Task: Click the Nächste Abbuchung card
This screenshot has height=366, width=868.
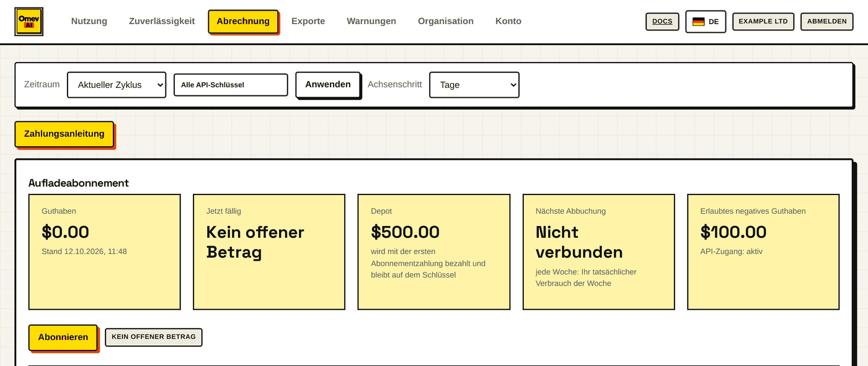Action: pyautogui.click(x=599, y=252)
